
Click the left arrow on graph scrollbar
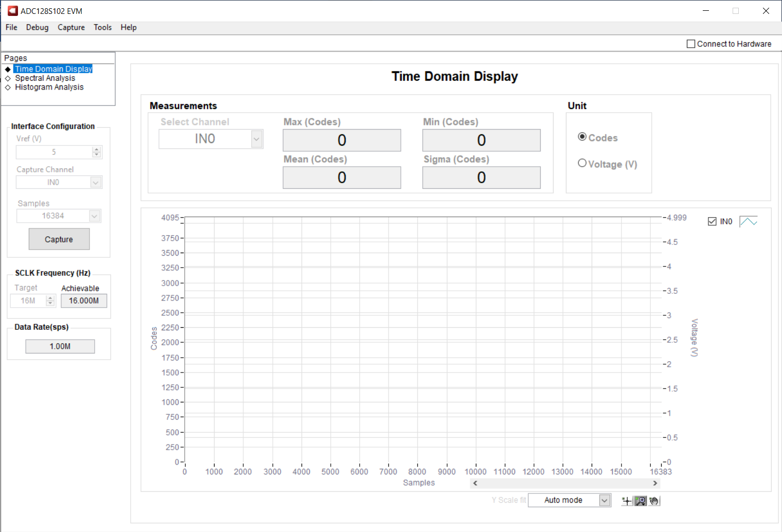coord(475,483)
